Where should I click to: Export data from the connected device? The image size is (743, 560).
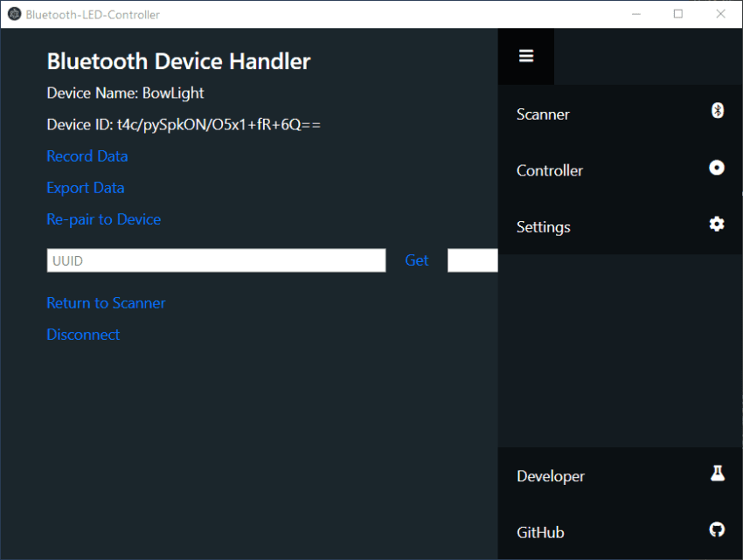[85, 187]
